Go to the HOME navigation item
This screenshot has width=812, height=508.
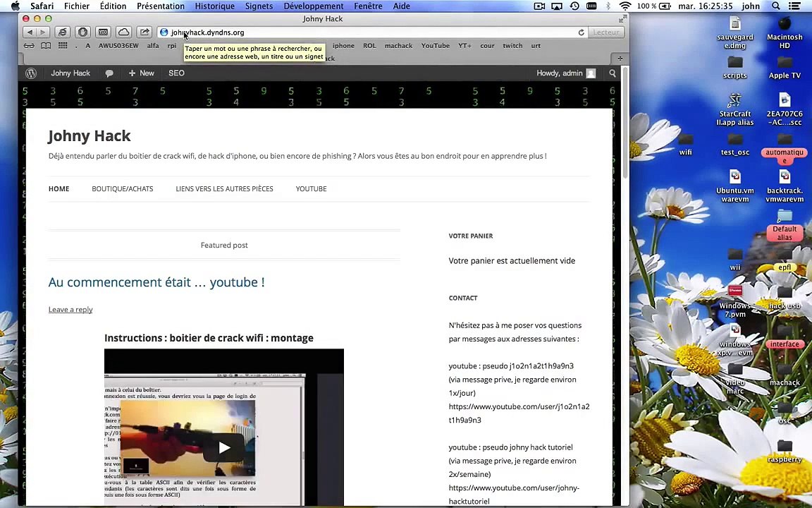[59, 188]
